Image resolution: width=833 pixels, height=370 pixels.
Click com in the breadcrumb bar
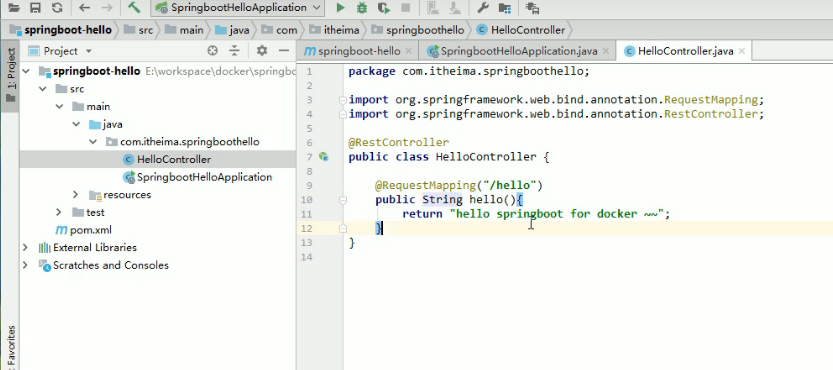pos(279,30)
